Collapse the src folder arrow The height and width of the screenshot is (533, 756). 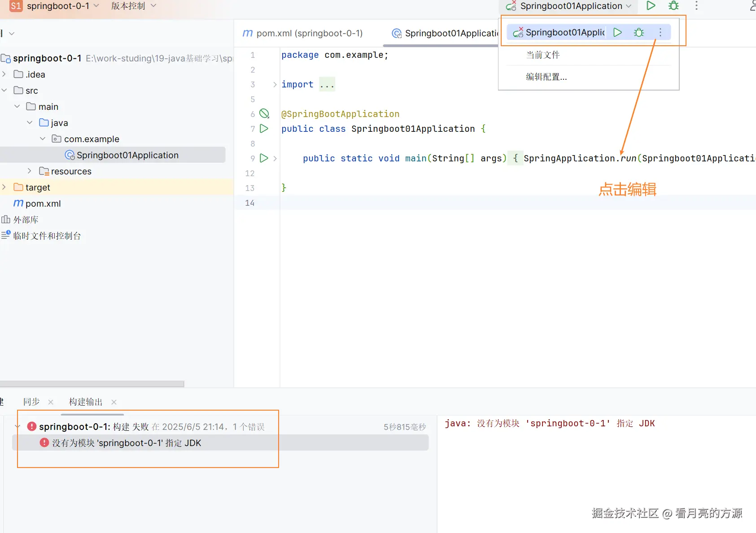click(4, 90)
